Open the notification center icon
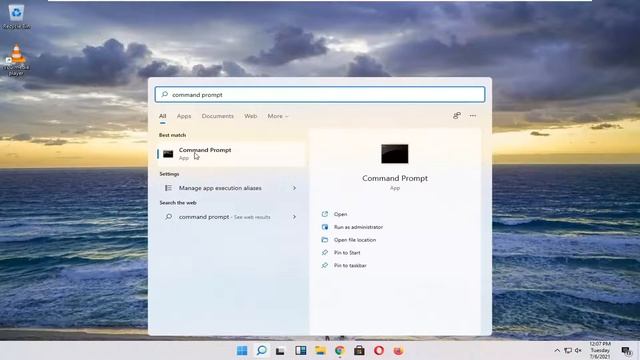 tap(627, 351)
